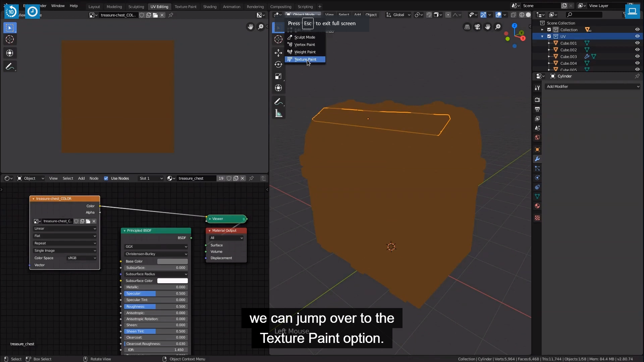Screen dimensions: 644x362
Task: Open the Add Modifier dropdown
Action: click(x=593, y=86)
